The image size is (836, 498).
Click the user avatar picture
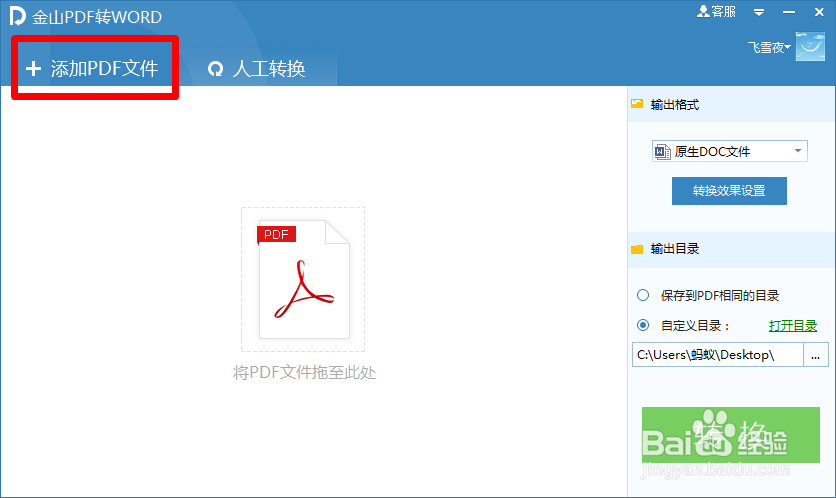810,46
